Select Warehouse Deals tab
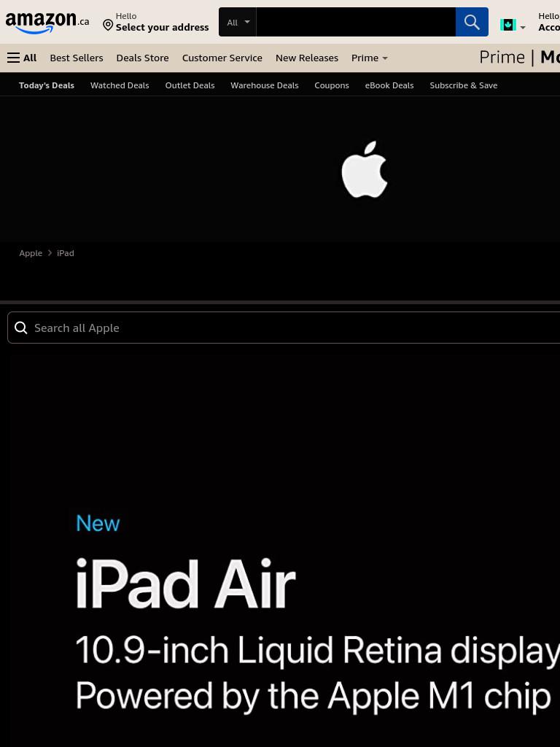560x747 pixels. [264, 85]
